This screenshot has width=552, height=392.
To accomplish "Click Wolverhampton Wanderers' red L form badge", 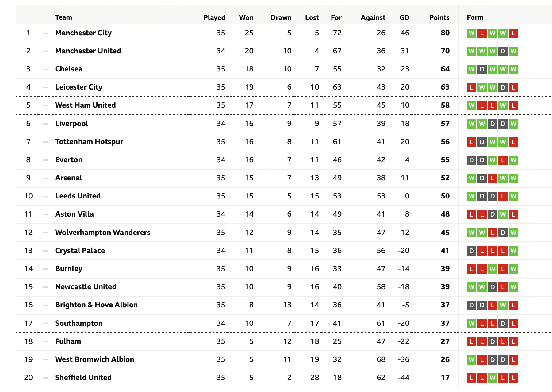I will click(x=493, y=233).
